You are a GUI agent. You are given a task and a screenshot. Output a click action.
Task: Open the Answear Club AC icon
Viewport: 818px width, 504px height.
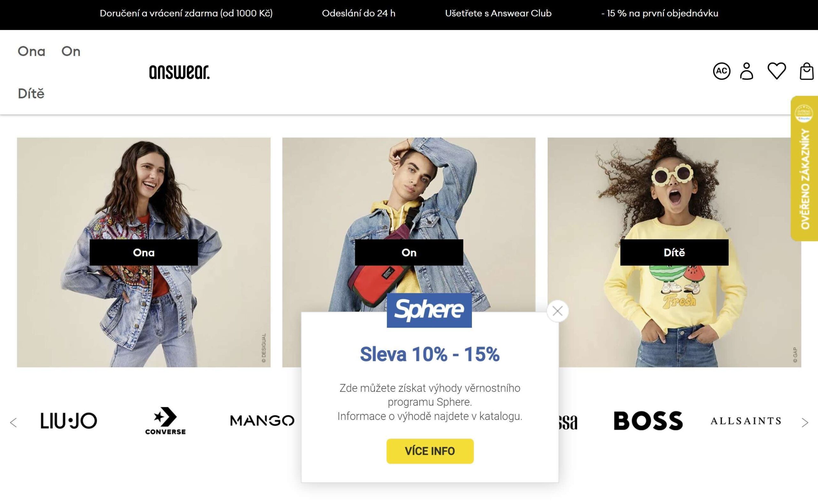(721, 71)
